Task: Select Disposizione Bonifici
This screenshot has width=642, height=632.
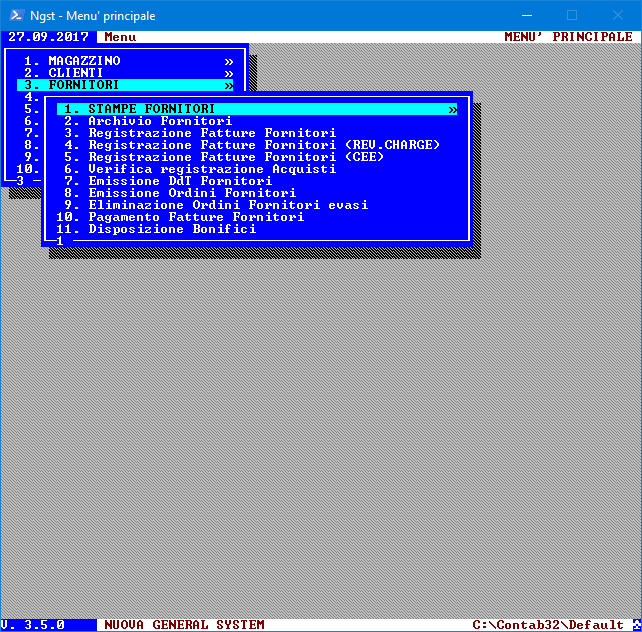Action: (172, 229)
